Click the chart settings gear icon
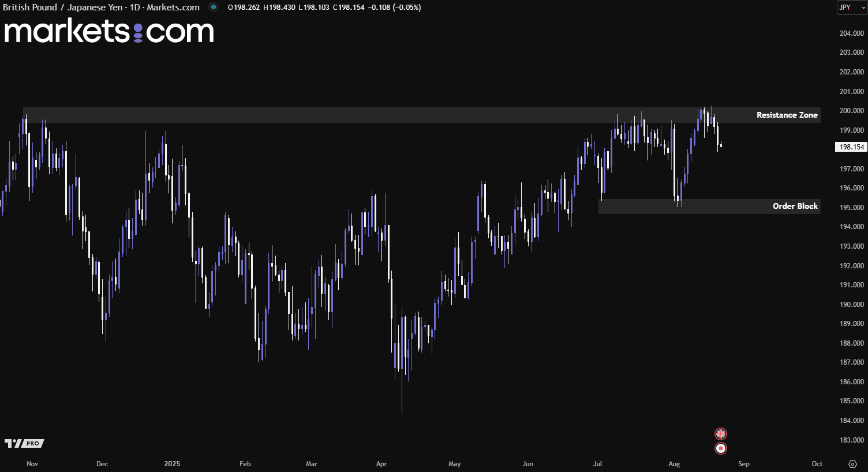 (x=852, y=464)
